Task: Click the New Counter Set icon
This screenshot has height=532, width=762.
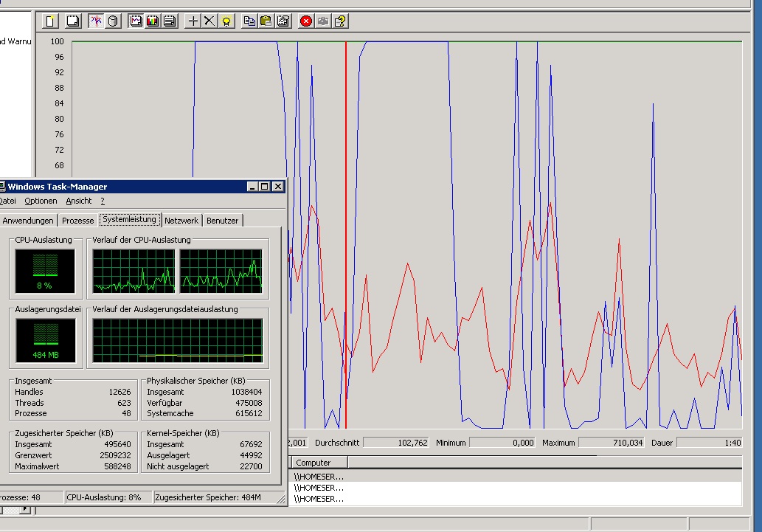Action: (x=50, y=21)
